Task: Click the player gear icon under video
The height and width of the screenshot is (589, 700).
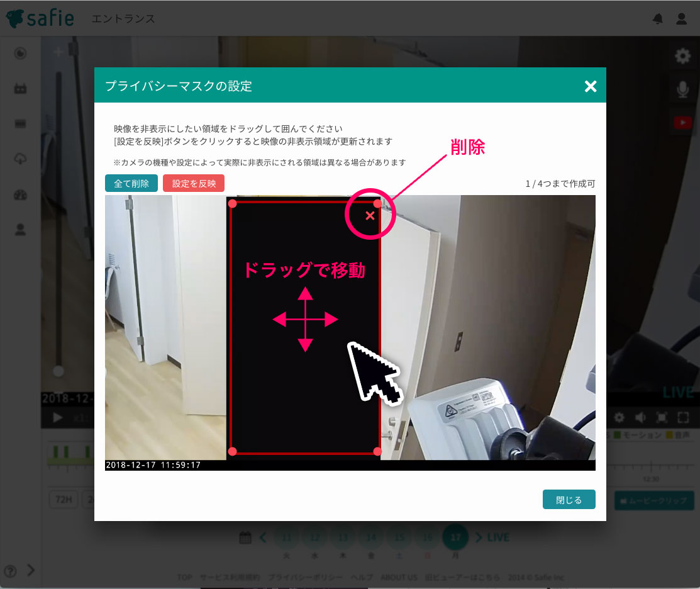Action: (x=619, y=418)
